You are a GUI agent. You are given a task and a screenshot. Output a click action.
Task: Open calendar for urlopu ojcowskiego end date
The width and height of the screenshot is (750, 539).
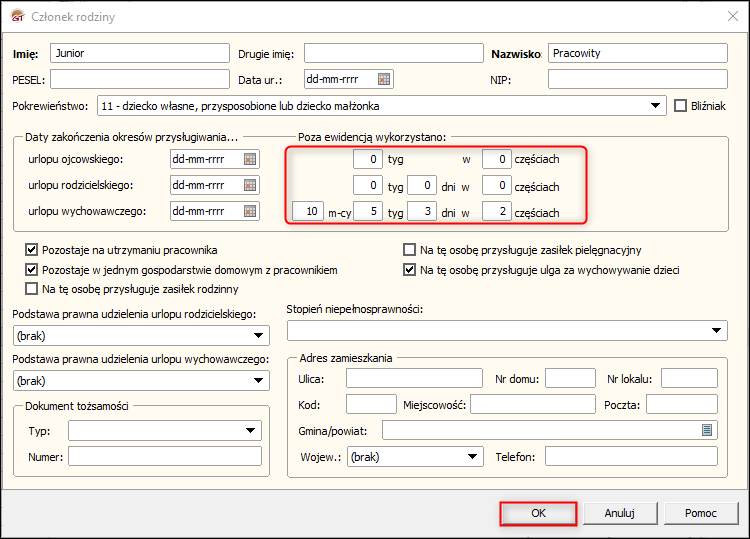[x=250, y=159]
